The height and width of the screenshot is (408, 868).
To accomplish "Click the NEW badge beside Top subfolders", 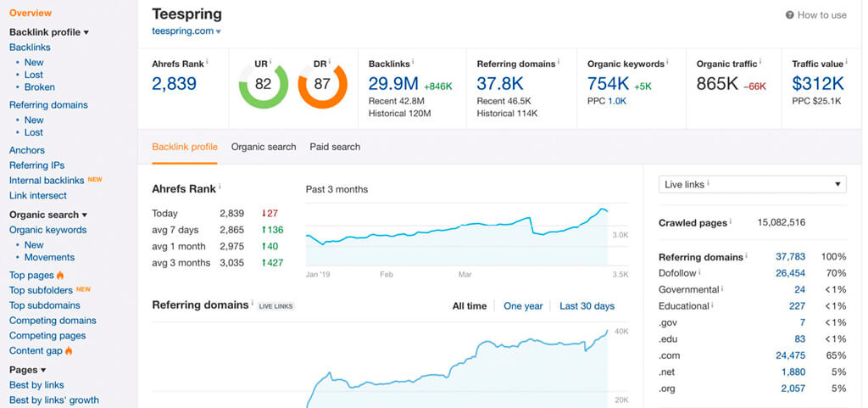I will pos(83,289).
